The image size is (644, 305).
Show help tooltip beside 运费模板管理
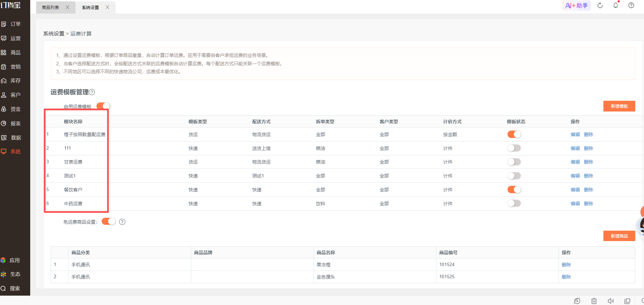(x=92, y=92)
